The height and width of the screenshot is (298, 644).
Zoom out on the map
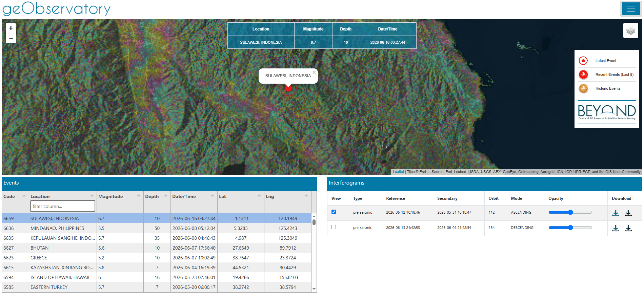click(x=11, y=38)
